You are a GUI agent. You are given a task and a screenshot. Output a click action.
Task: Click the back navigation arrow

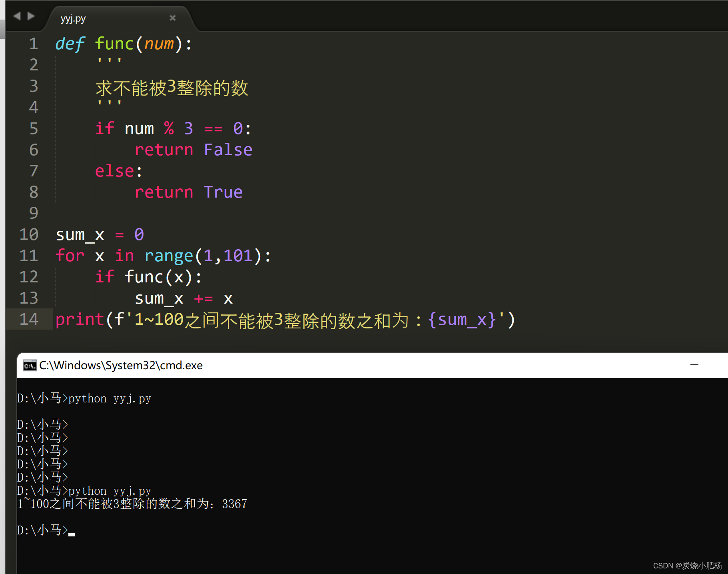click(17, 16)
